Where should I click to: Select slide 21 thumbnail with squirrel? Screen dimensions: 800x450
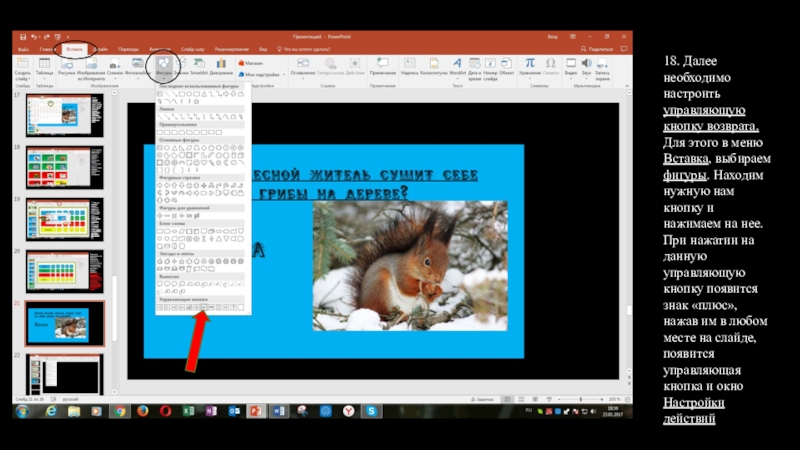64,323
